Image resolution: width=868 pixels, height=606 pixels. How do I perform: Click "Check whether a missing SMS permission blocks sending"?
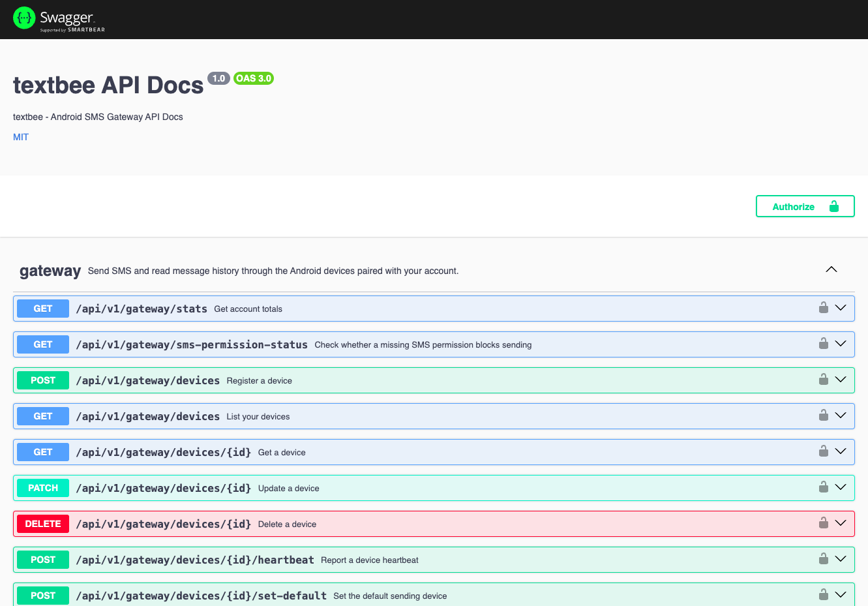click(423, 344)
